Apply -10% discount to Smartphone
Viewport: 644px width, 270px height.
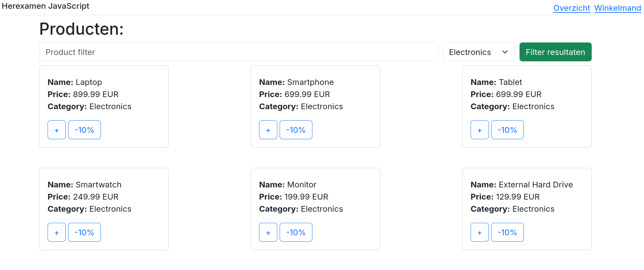(x=296, y=130)
